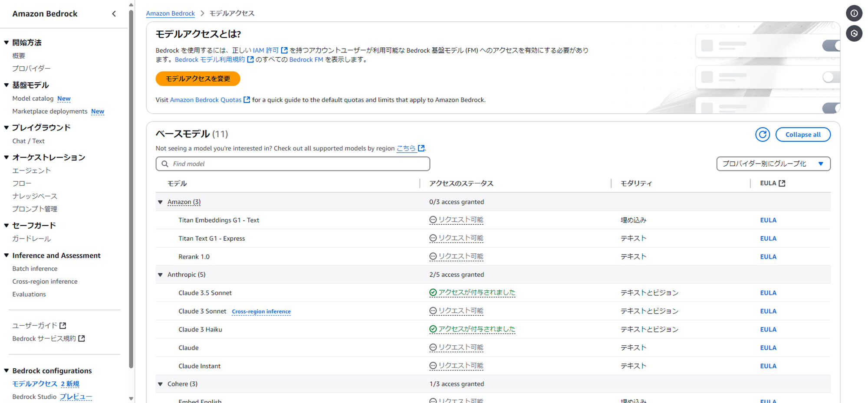
Task: Collapse the プレイグラウンド sidebar section
Action: 7,128
